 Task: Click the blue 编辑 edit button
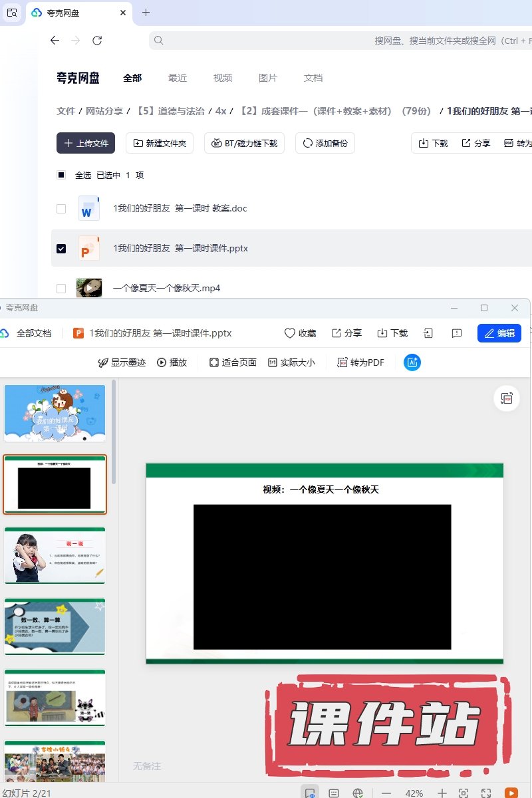point(499,333)
